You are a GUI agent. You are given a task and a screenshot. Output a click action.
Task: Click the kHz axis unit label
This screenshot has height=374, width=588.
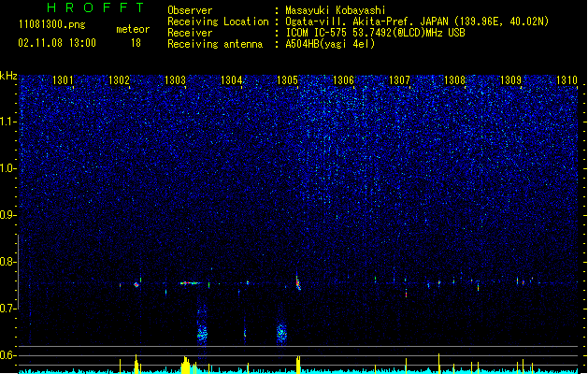coord(8,76)
